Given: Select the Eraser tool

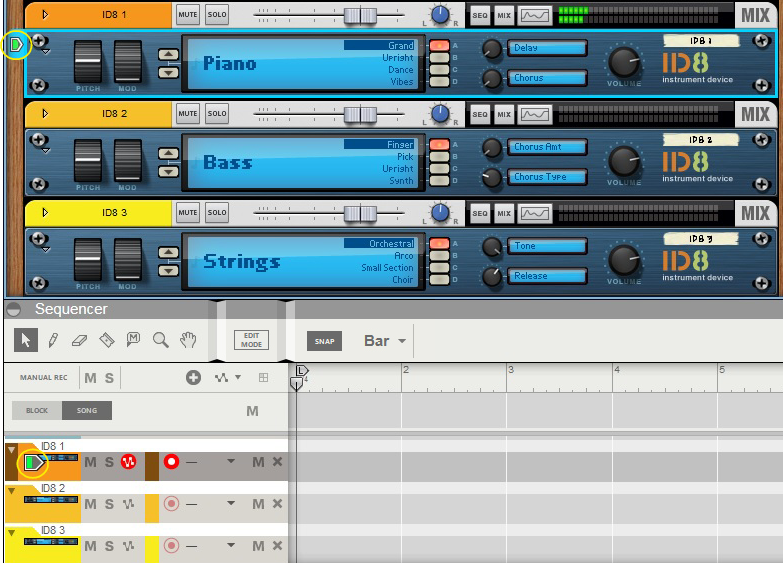Looking at the screenshot, I should tap(81, 341).
